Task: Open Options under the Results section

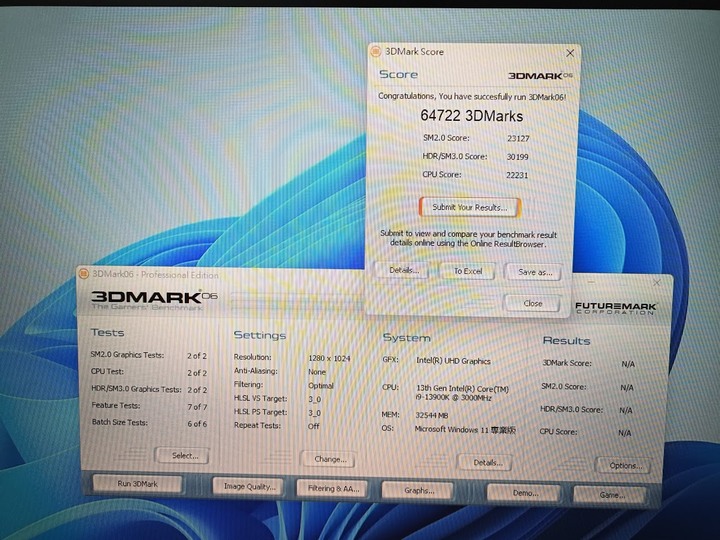Action: pos(625,466)
